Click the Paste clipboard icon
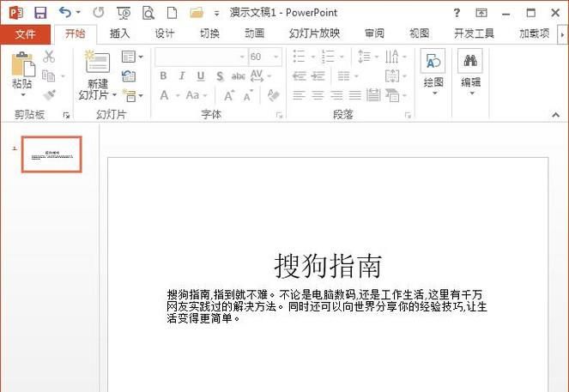This screenshot has width=569, height=392. [x=23, y=64]
